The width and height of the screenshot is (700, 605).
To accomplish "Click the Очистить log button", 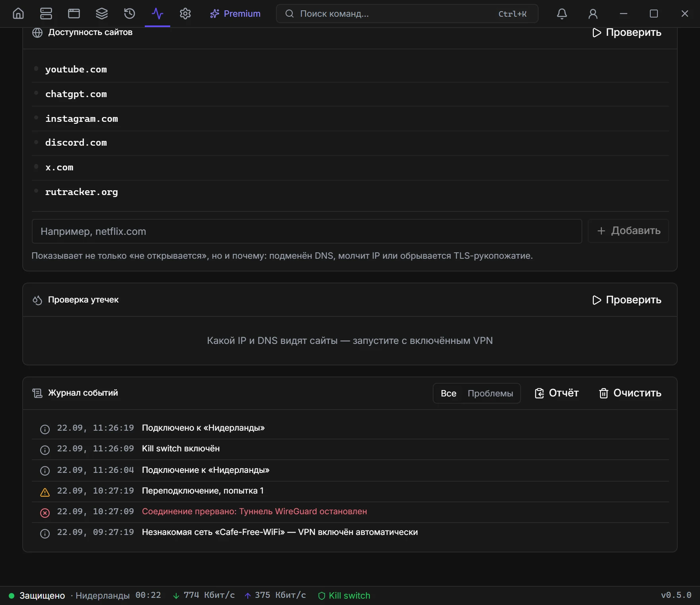I will pos(630,393).
